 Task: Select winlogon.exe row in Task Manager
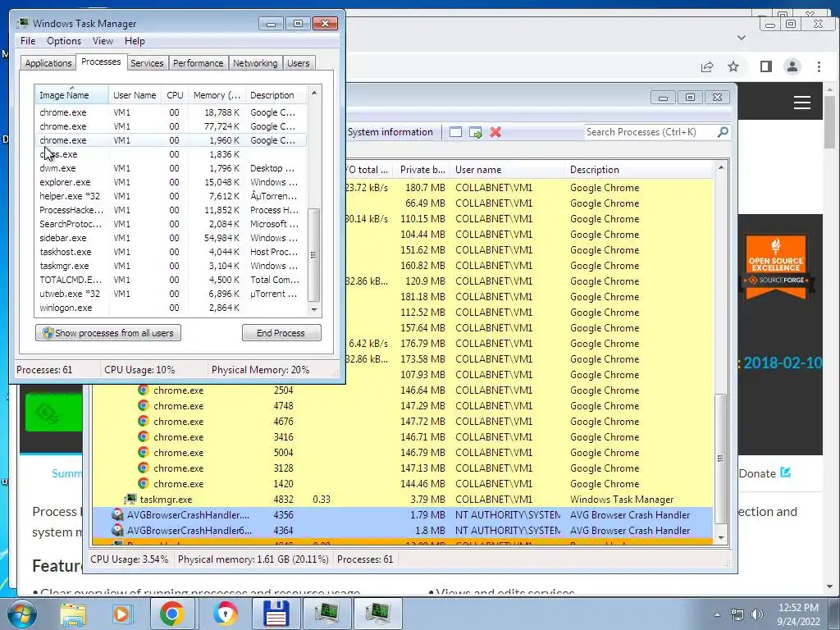(171, 308)
